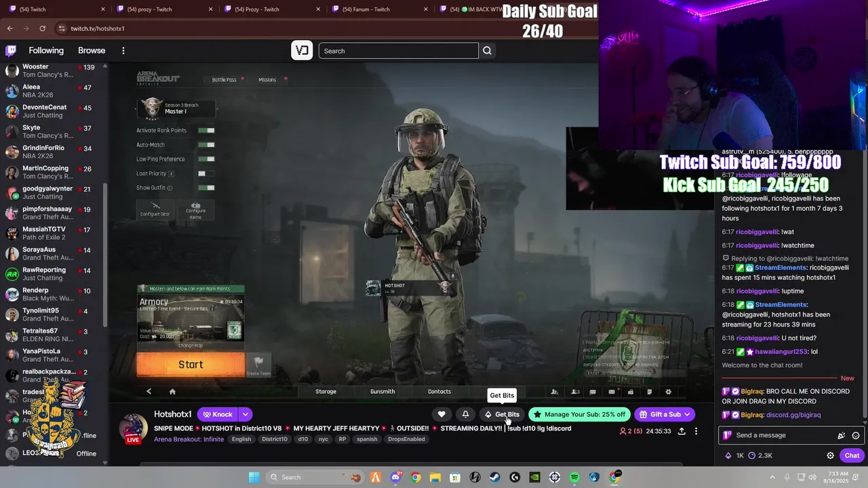The height and width of the screenshot is (488, 868).
Task: Toggle Activate Rank Points switch
Action: [x=206, y=130]
